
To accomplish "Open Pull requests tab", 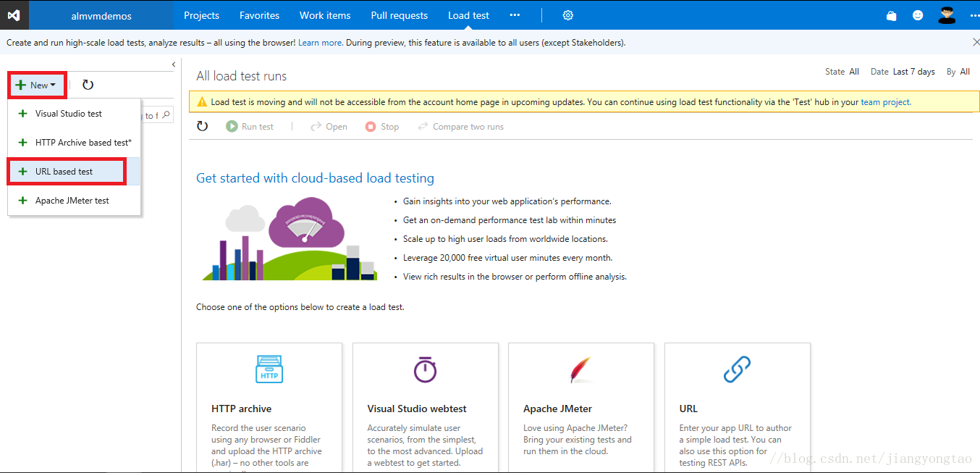I will (399, 15).
